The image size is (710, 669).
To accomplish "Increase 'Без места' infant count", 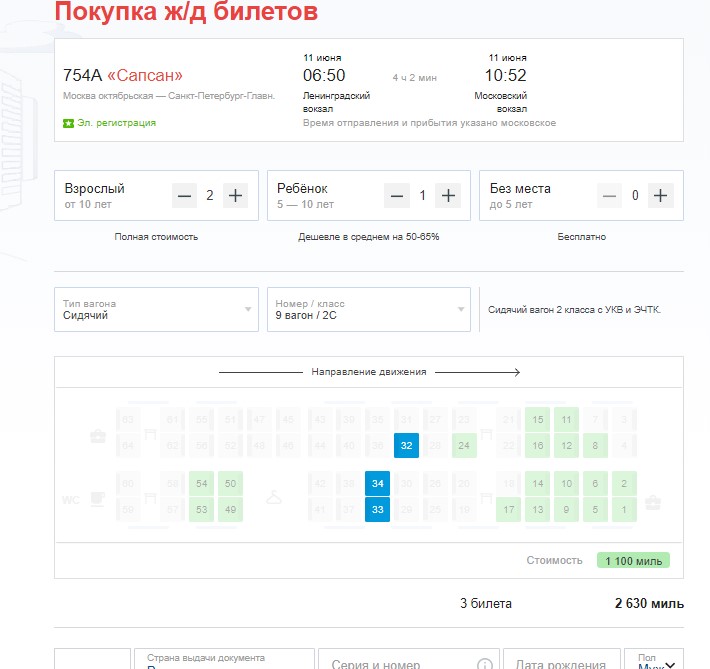I will [660, 195].
